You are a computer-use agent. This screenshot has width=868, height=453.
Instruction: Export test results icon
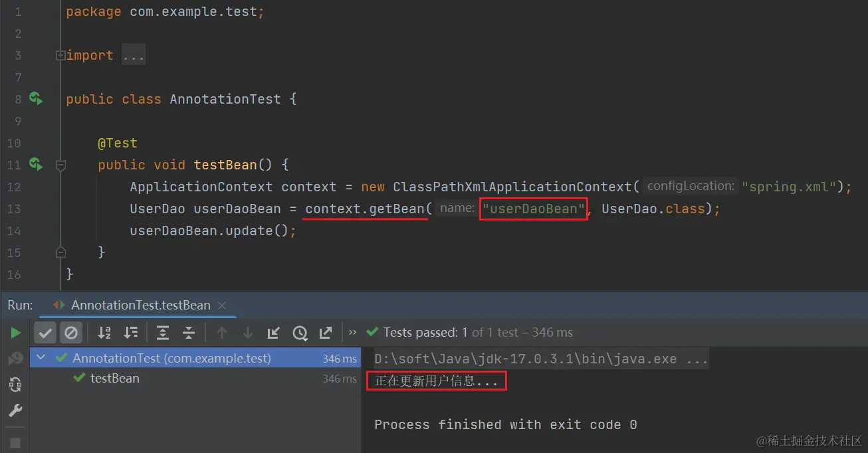tap(326, 332)
